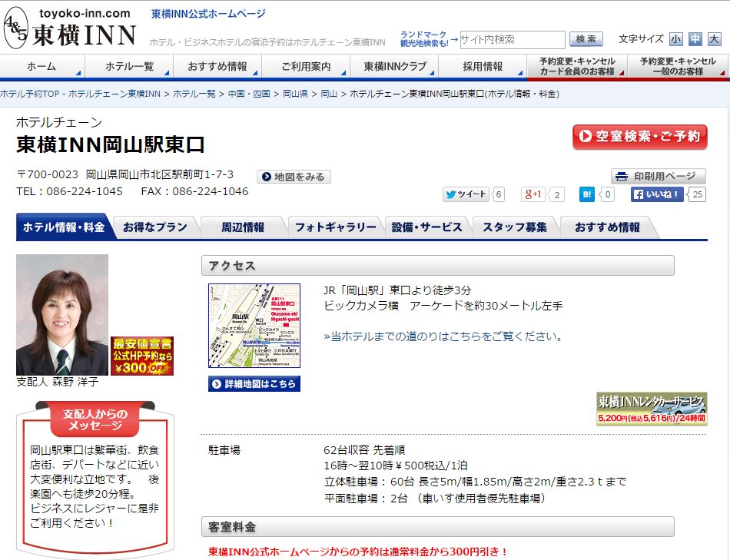Screen dimensions: 730x560
Task: Click the 客室料金 section header
Action: 438,526
